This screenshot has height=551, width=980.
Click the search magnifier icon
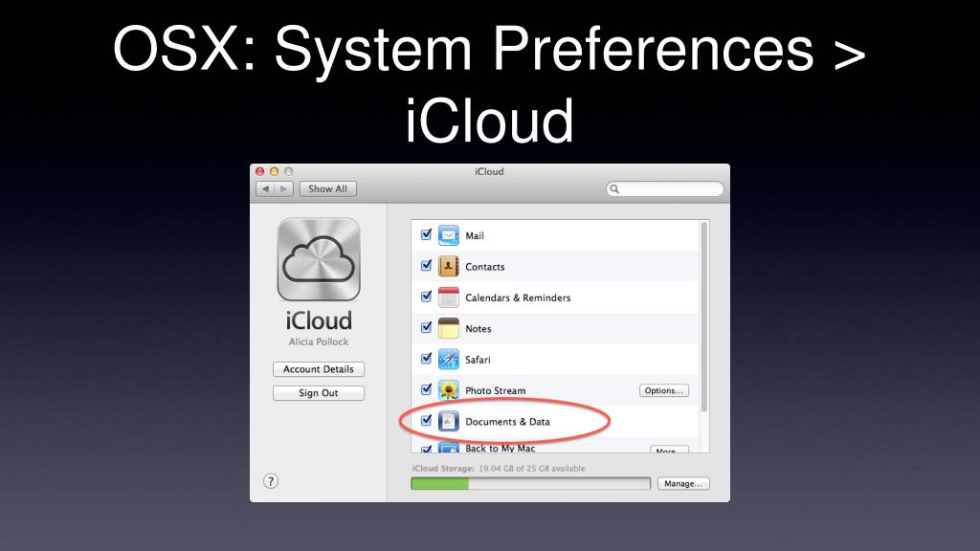[x=614, y=188]
